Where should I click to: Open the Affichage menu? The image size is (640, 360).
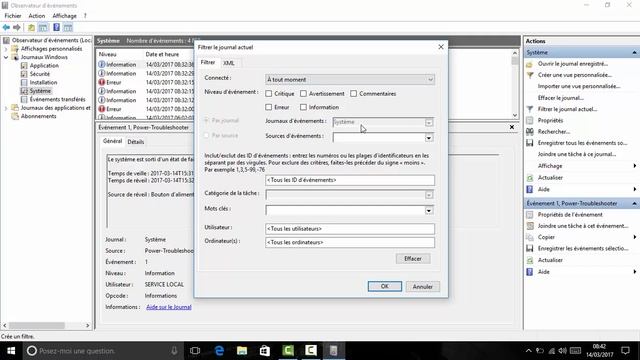coord(64,16)
